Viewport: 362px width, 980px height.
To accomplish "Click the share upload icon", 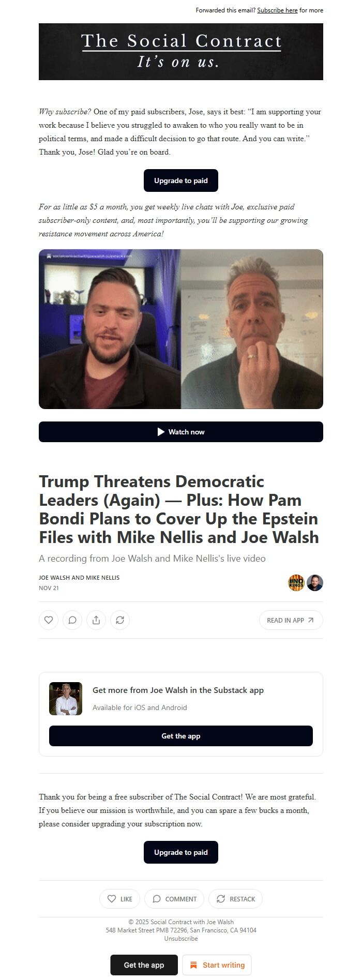I will click(x=96, y=620).
